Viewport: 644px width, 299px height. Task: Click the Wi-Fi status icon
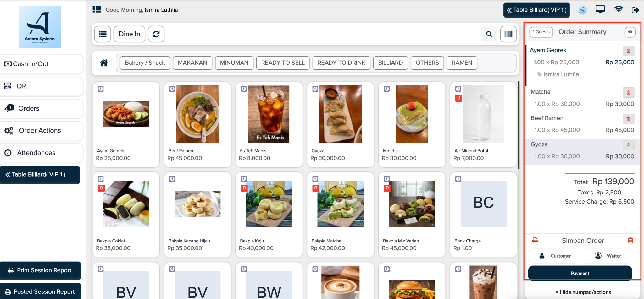click(618, 9)
